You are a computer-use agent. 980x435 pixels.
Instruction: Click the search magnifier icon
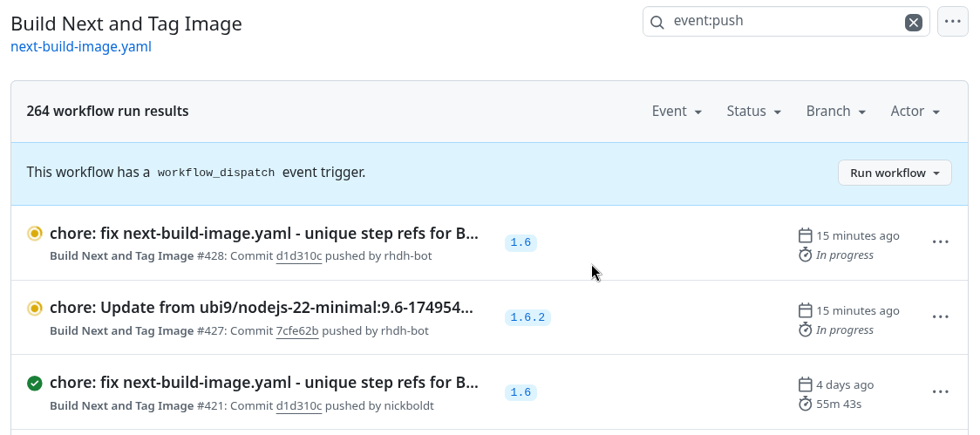pos(657,22)
